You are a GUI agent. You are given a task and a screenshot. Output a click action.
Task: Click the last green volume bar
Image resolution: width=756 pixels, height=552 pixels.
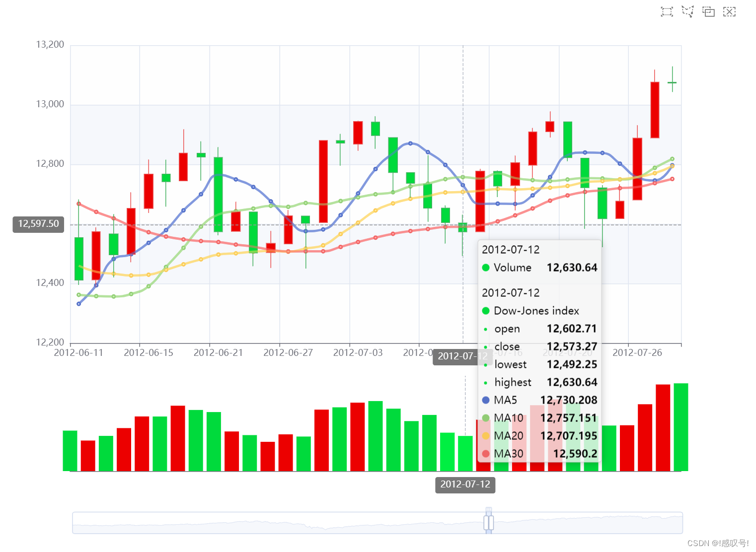coord(680,427)
